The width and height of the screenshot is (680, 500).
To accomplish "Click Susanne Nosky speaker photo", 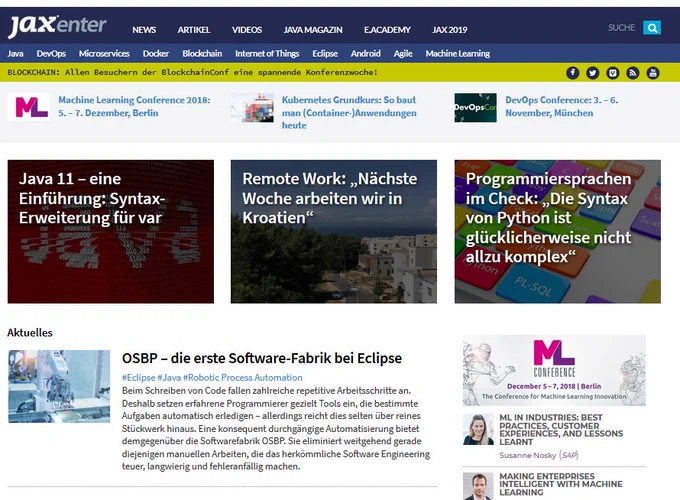I will [478, 429].
